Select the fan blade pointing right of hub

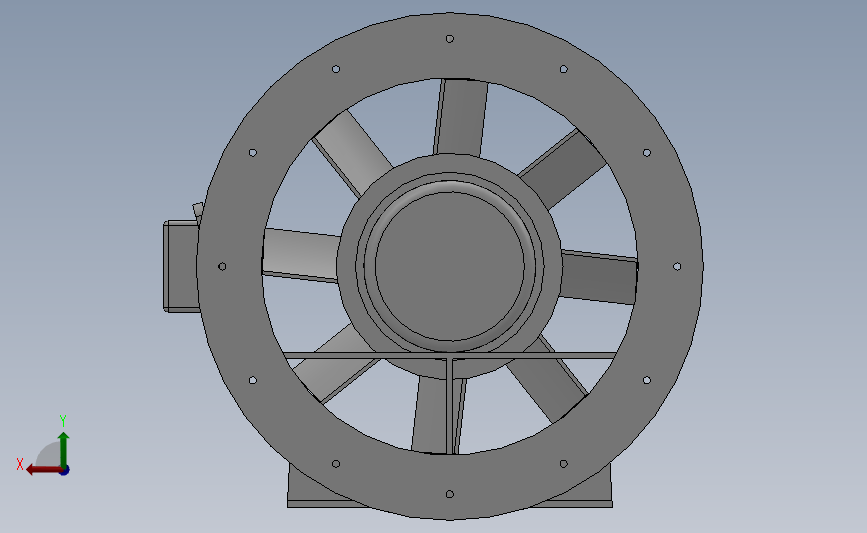[599, 277]
